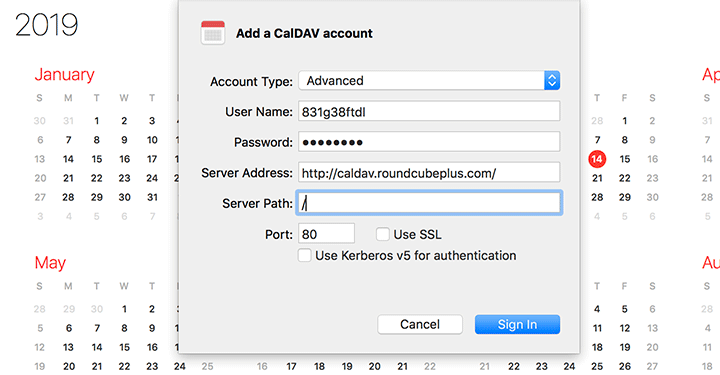720x375 pixels.
Task: Click today's date, the red circled 14
Action: 597,159
